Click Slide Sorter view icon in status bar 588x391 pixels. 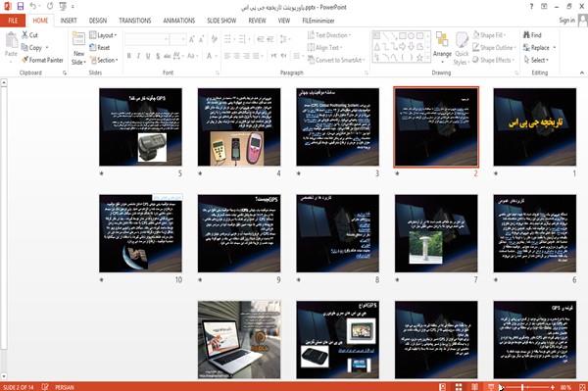tap(459, 387)
